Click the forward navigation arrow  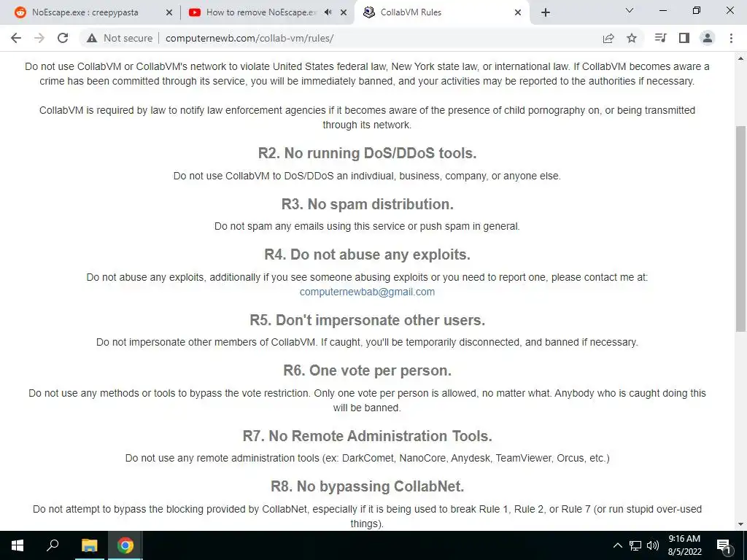point(39,38)
